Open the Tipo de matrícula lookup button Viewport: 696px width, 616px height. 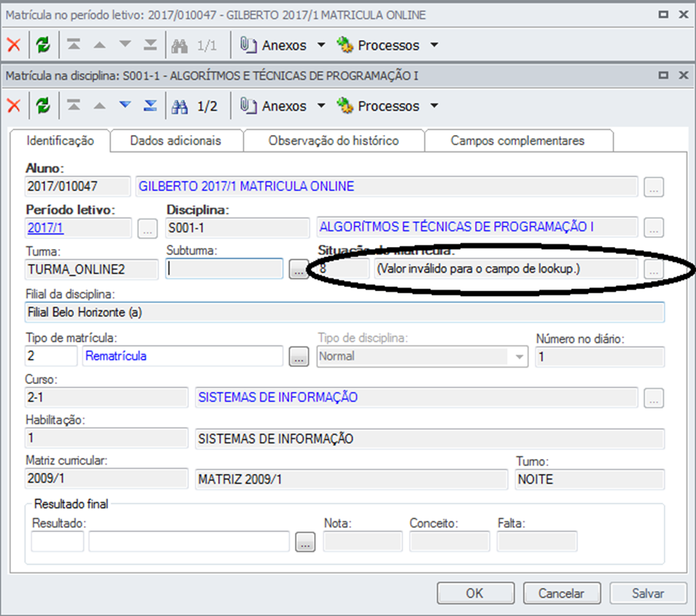[299, 356]
